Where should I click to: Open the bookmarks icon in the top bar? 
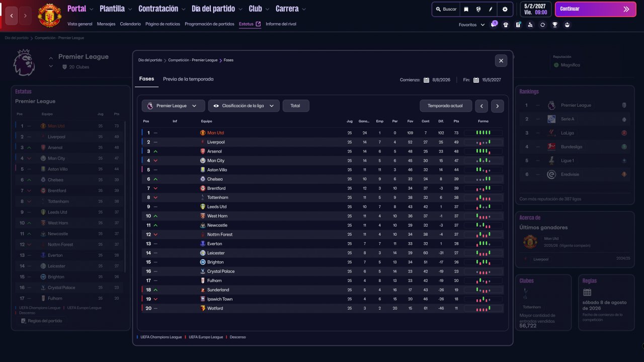tap(466, 9)
